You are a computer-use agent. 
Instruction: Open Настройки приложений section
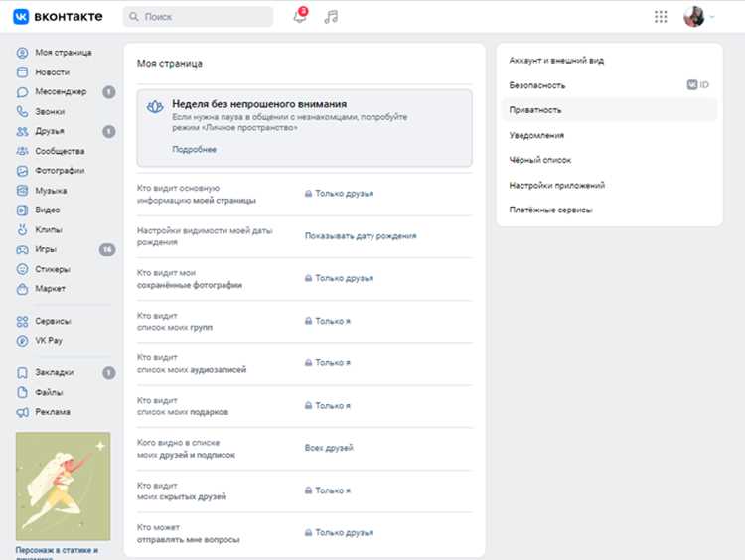(557, 186)
